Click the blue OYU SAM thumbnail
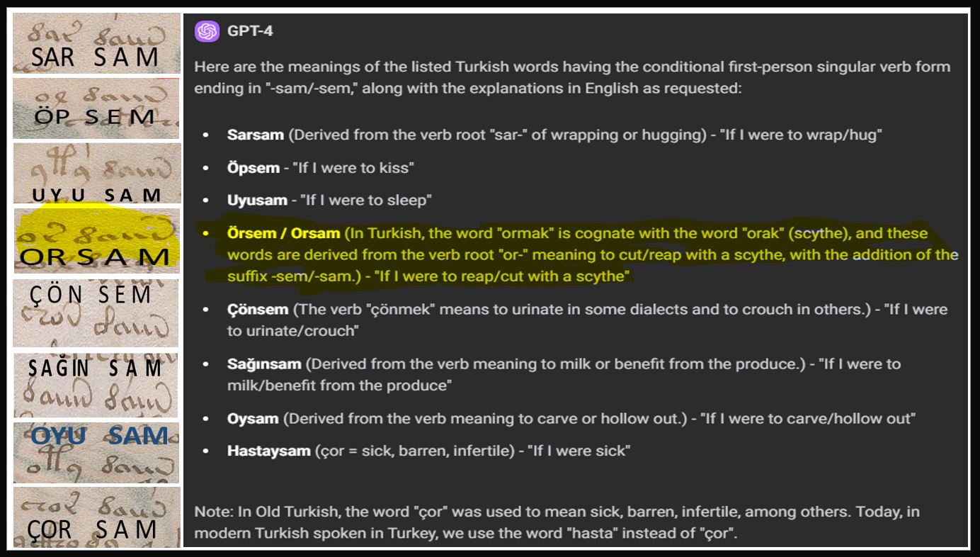The width and height of the screenshot is (980, 557). 96,453
